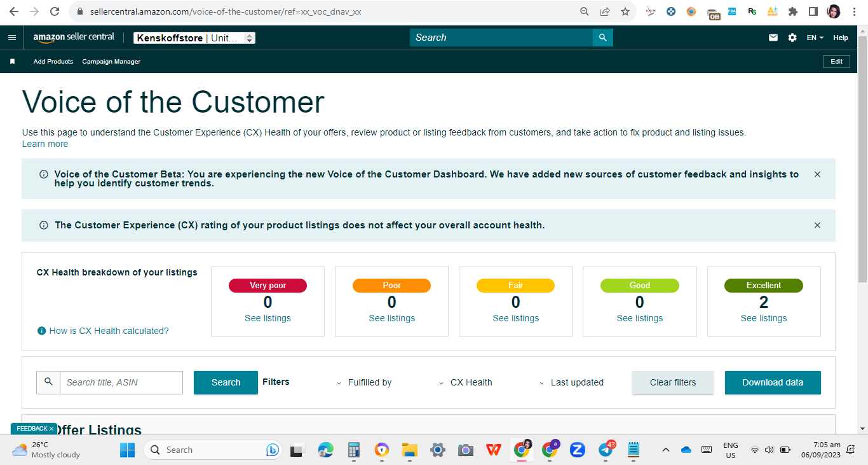Open Telegram from the taskbar
This screenshot has width=868, height=465.
click(607, 449)
